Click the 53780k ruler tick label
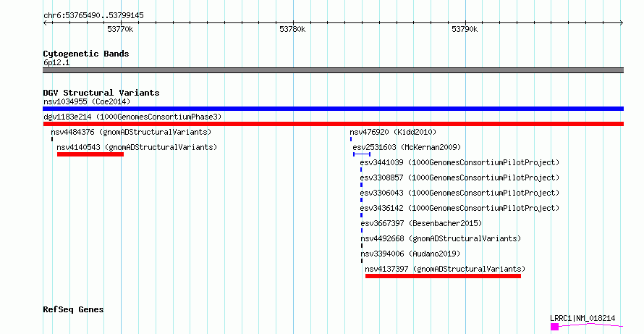 (x=292, y=29)
